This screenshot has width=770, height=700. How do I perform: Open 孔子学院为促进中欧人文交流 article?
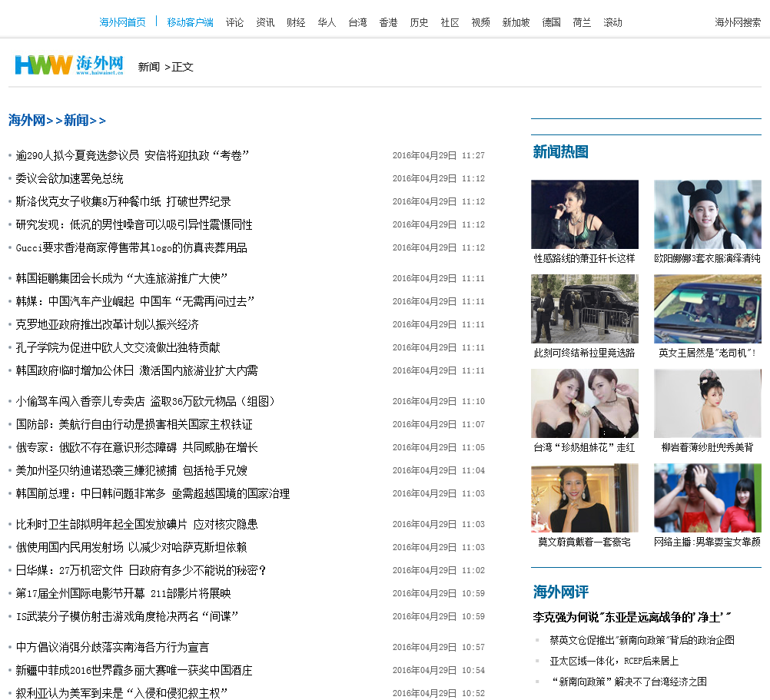pos(118,347)
